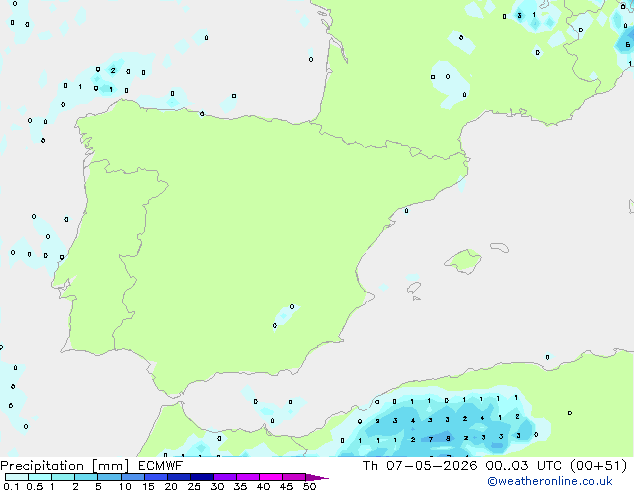Screen dimensions: 634x490
Task: Click the legend label '25'
Action: (x=194, y=486)
